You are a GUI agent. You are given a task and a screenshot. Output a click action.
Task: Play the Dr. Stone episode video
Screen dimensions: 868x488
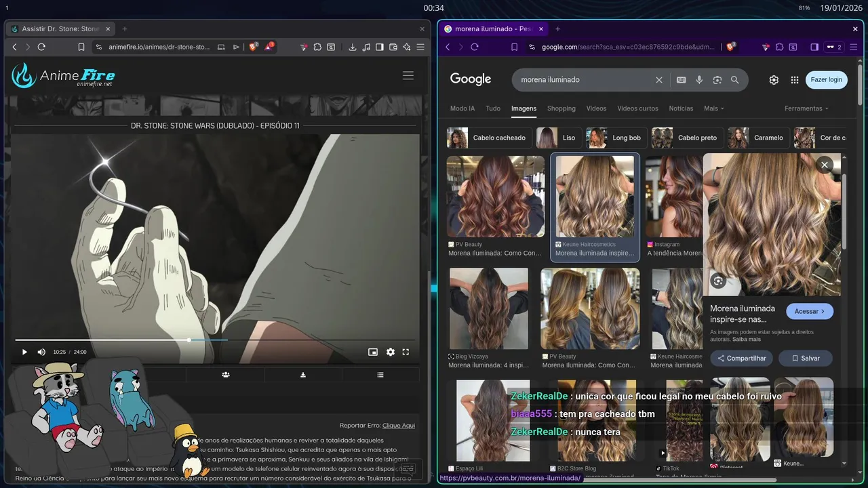click(x=24, y=352)
